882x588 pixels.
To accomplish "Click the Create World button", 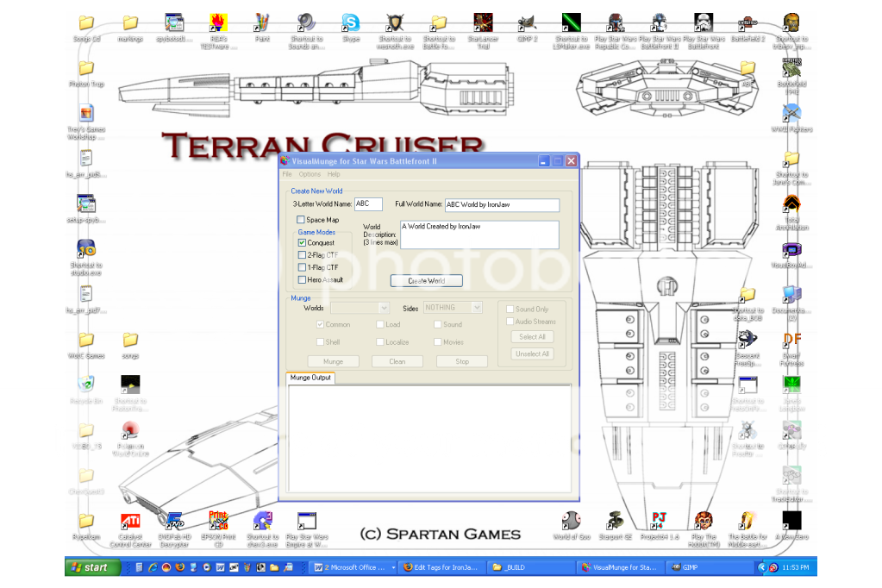I will coord(427,281).
